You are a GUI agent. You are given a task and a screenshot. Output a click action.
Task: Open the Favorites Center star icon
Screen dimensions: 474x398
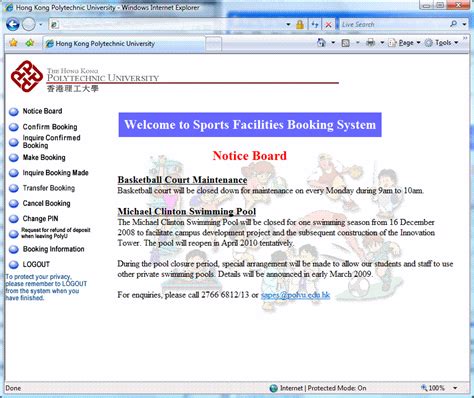(13, 43)
